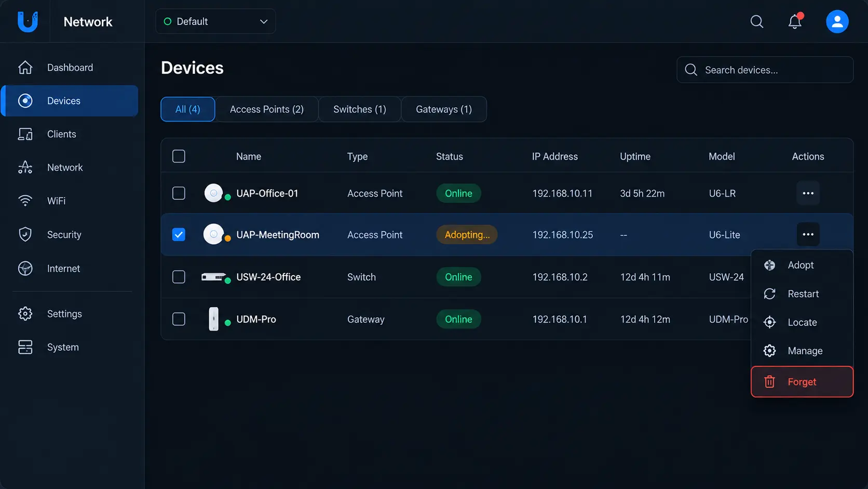Click IP address 192.168.10.2

[560, 277]
